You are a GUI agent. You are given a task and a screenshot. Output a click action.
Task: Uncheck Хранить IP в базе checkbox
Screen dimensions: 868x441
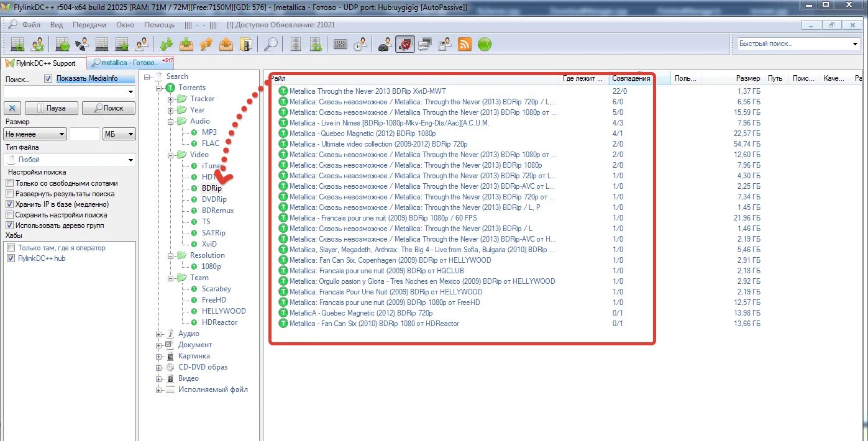[x=9, y=204]
